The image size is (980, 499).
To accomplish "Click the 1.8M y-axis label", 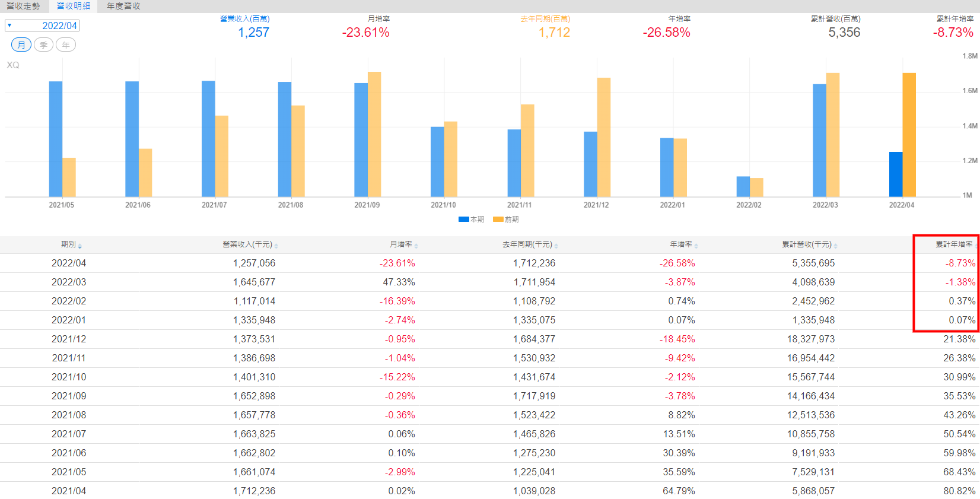I will coord(970,56).
